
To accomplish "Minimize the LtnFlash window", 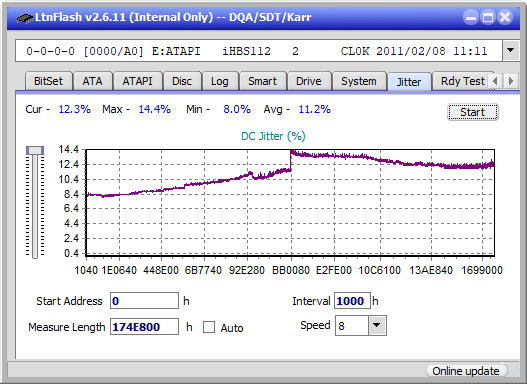I will click(x=471, y=17).
